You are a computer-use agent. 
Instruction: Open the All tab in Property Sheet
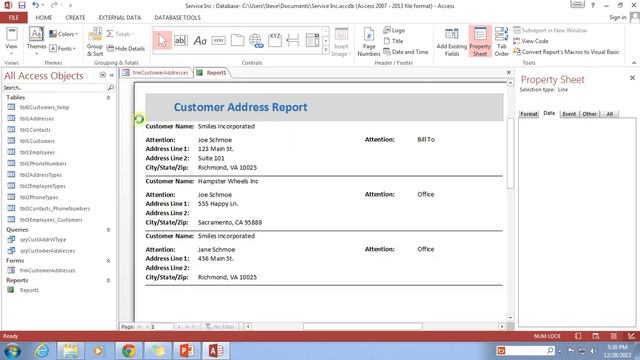[609, 114]
